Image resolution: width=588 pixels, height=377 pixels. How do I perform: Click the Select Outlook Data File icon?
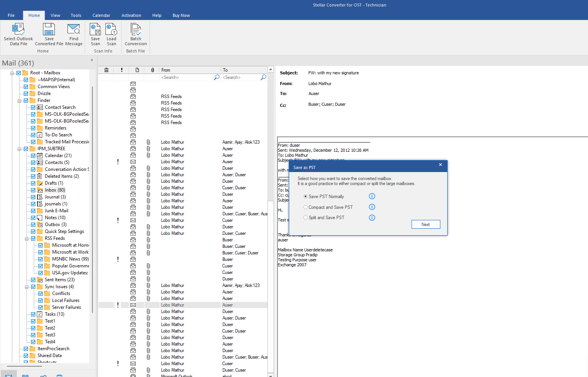18,30
